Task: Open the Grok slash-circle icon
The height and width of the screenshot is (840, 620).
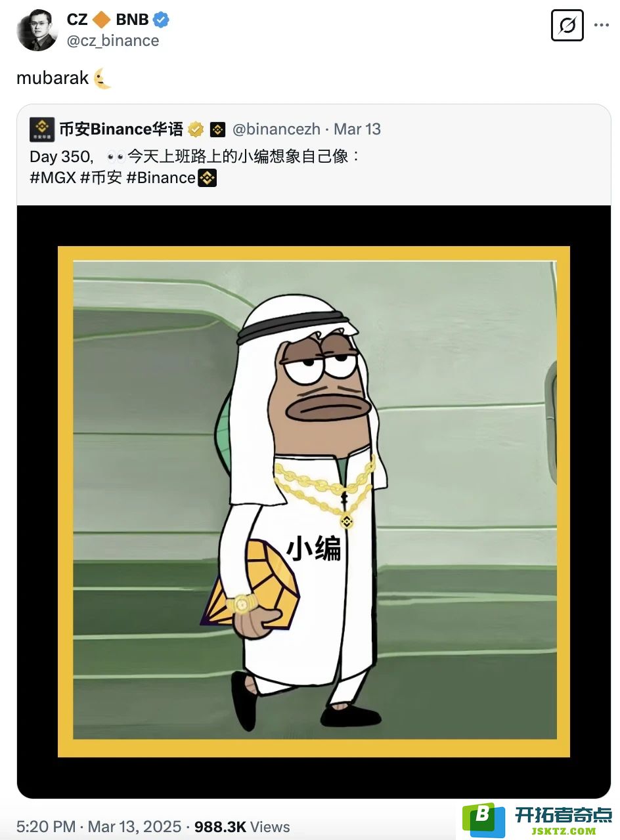Action: (x=567, y=26)
